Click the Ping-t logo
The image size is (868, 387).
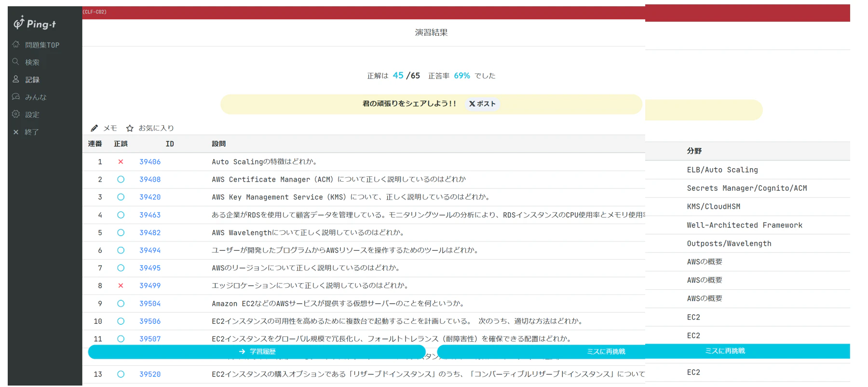coord(35,23)
